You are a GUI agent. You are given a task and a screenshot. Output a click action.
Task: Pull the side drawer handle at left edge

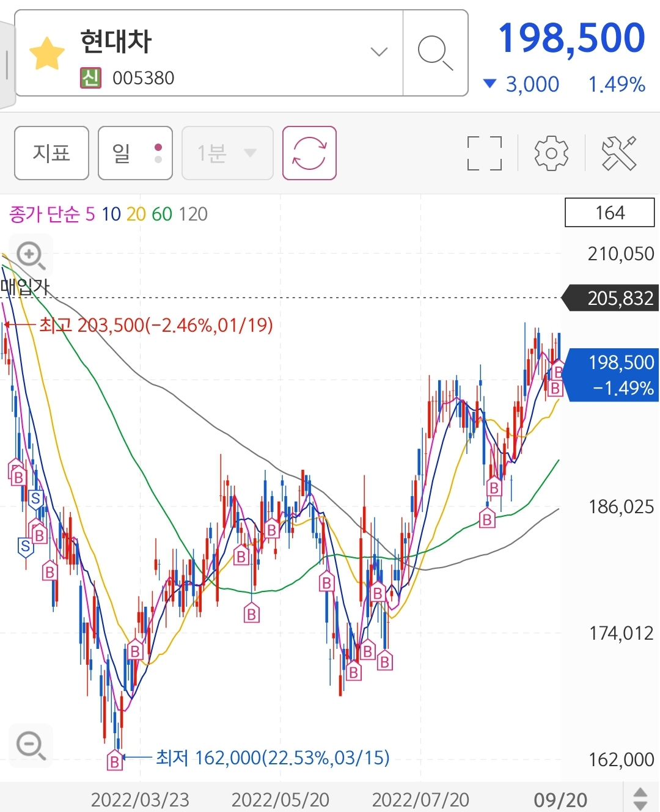coord(7,64)
